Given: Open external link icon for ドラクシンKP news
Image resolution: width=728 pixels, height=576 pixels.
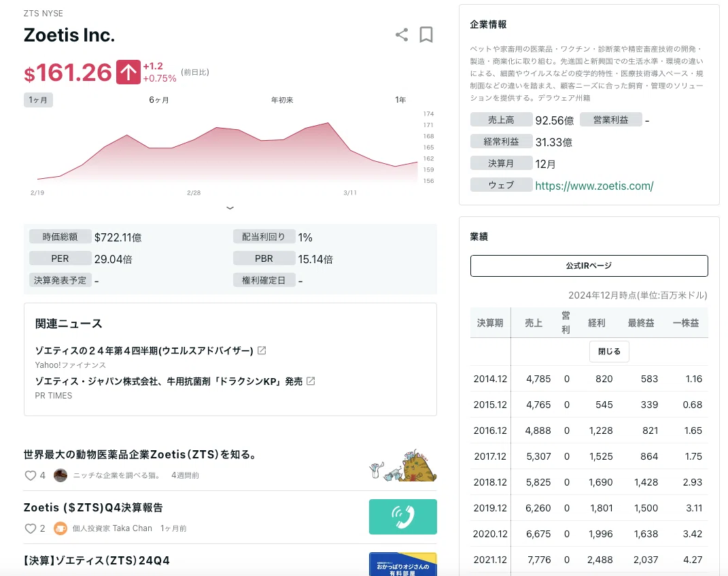Looking at the screenshot, I should tap(311, 381).
